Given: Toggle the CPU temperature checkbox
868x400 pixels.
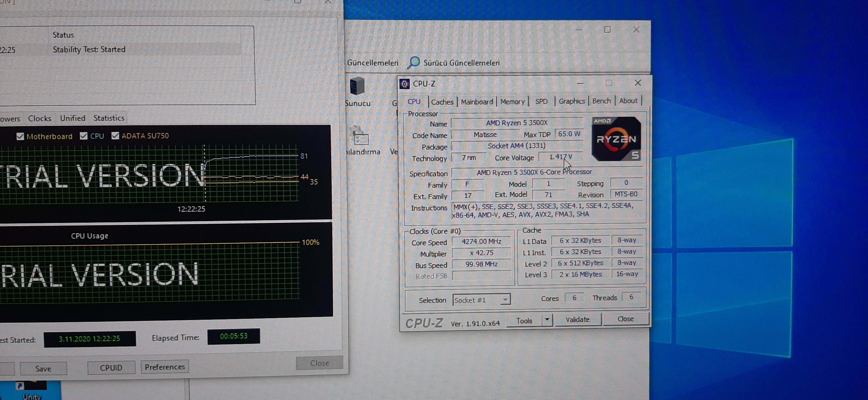Looking at the screenshot, I should 84,136.
